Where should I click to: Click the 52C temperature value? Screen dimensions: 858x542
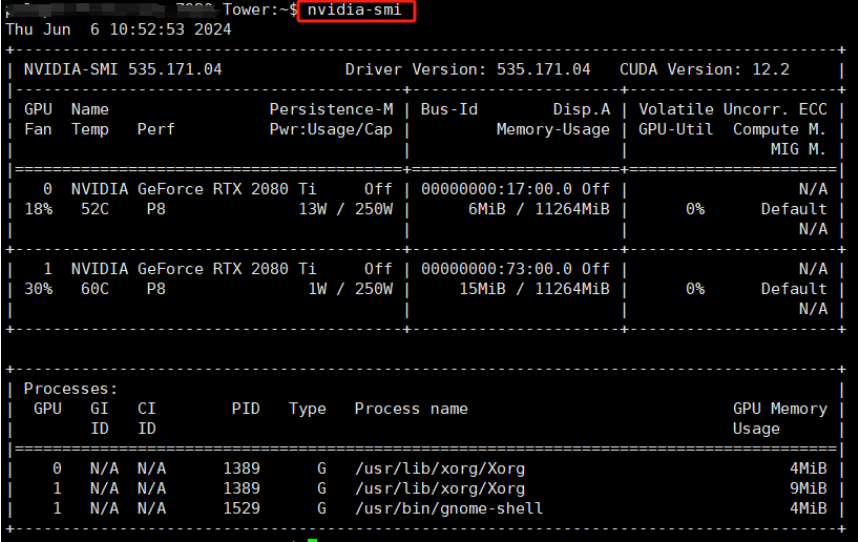95,209
